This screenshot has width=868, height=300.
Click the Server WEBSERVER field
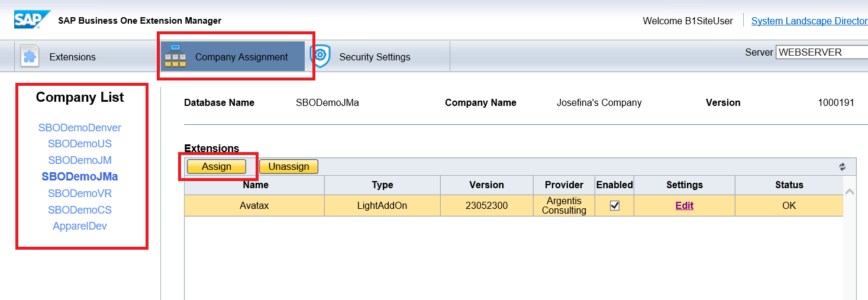(822, 52)
